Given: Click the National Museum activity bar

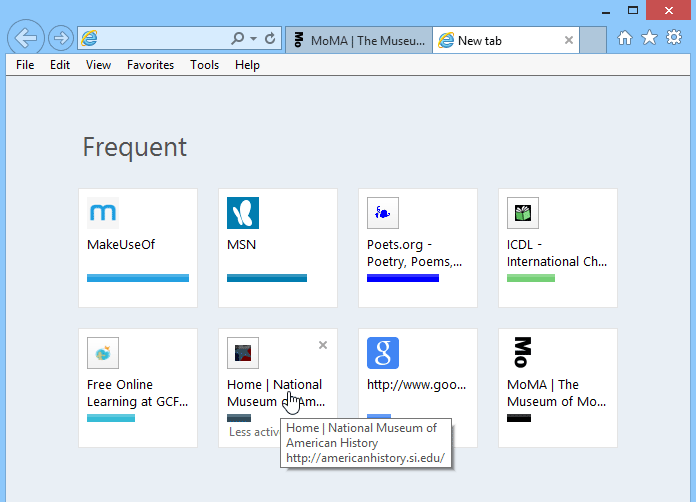Looking at the screenshot, I should click(x=239, y=418).
